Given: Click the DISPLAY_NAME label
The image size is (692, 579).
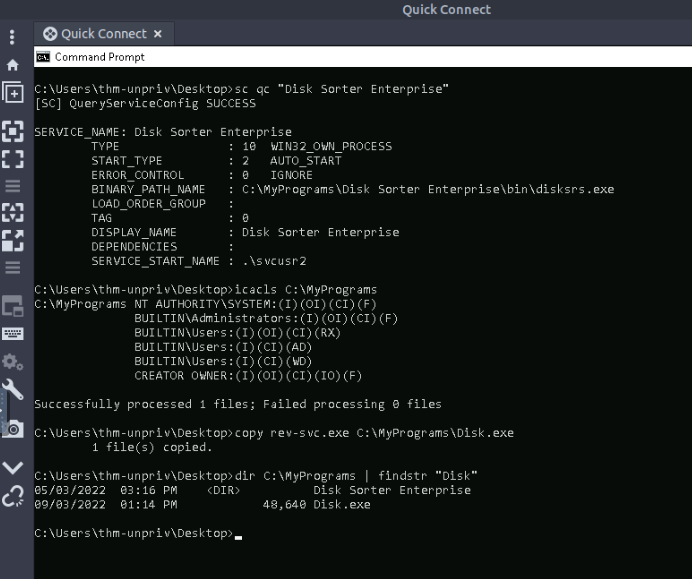Looking at the screenshot, I should [134, 233].
